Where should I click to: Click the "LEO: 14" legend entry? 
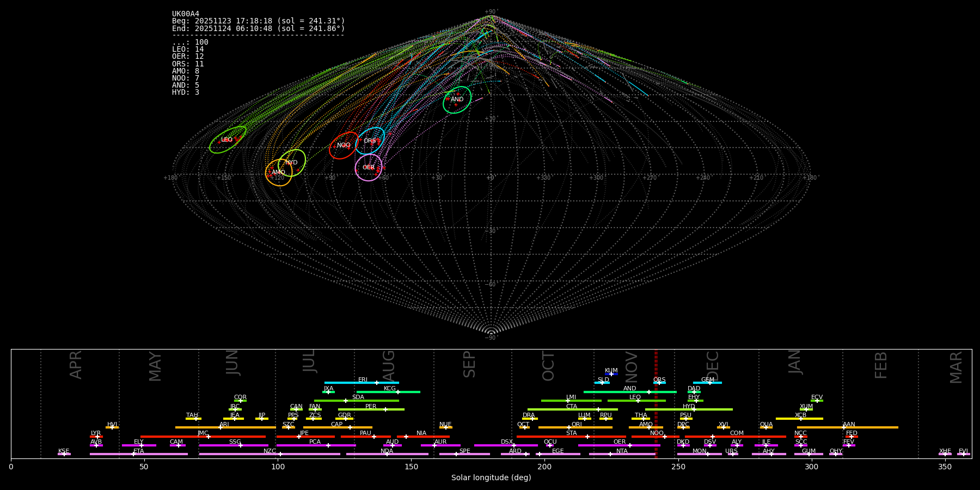[188, 49]
